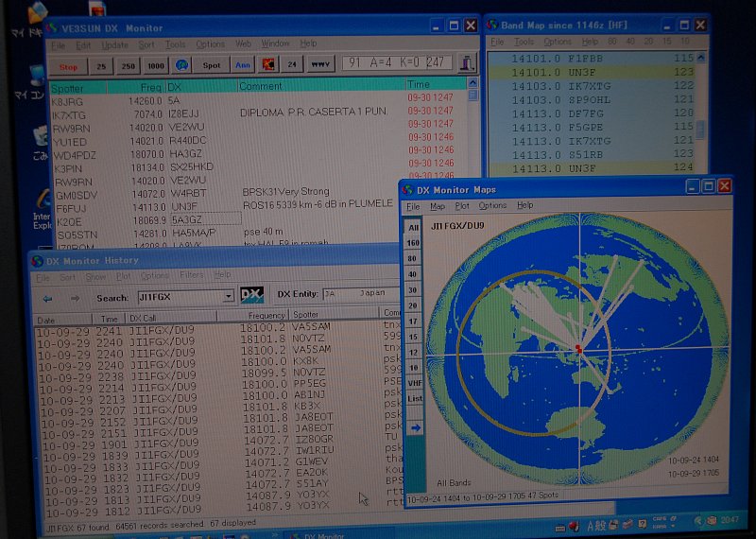
Task: Select Band Map entry 14103.0 SP9OHL
Action: pos(592,100)
